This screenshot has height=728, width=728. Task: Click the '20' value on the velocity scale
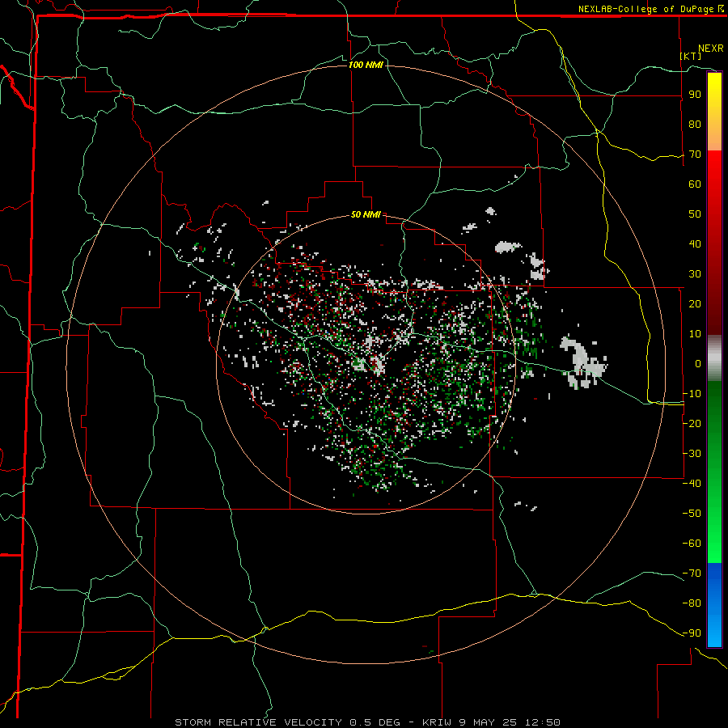(695, 303)
